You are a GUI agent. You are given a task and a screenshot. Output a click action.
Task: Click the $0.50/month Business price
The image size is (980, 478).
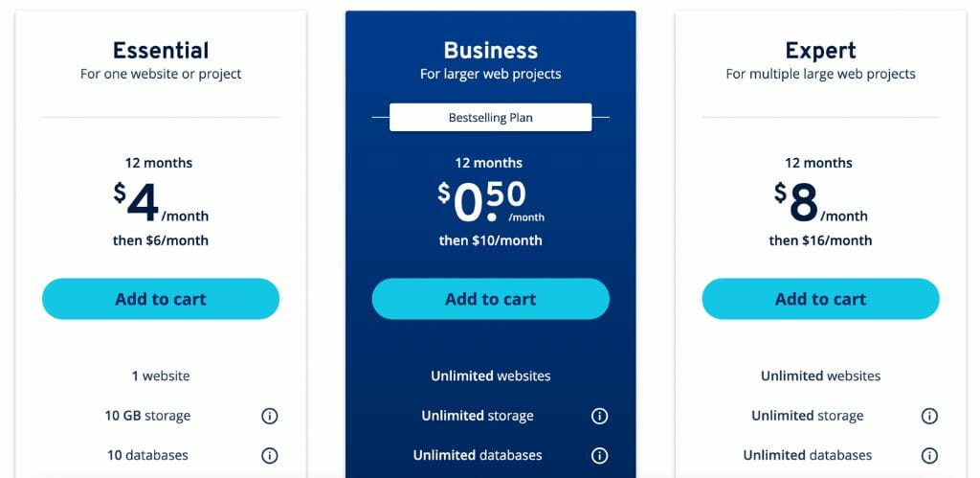click(x=491, y=202)
